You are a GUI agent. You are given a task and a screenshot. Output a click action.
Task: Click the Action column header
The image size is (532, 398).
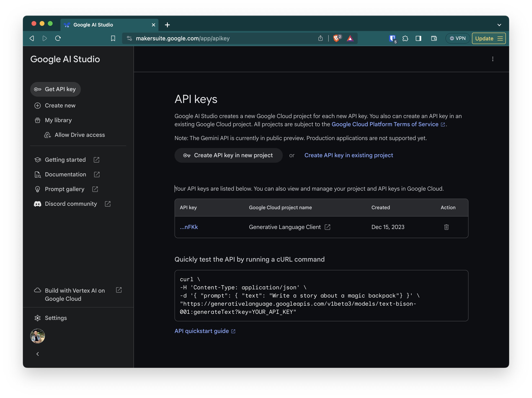pos(448,208)
